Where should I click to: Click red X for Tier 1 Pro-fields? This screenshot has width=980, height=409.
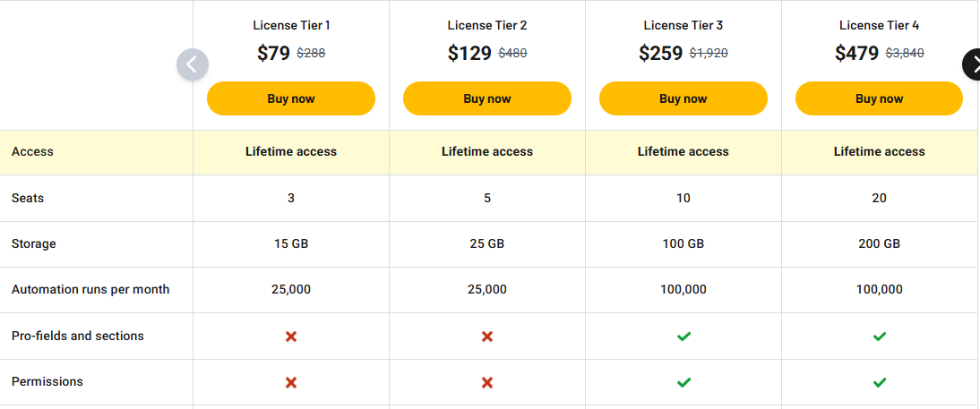click(291, 337)
